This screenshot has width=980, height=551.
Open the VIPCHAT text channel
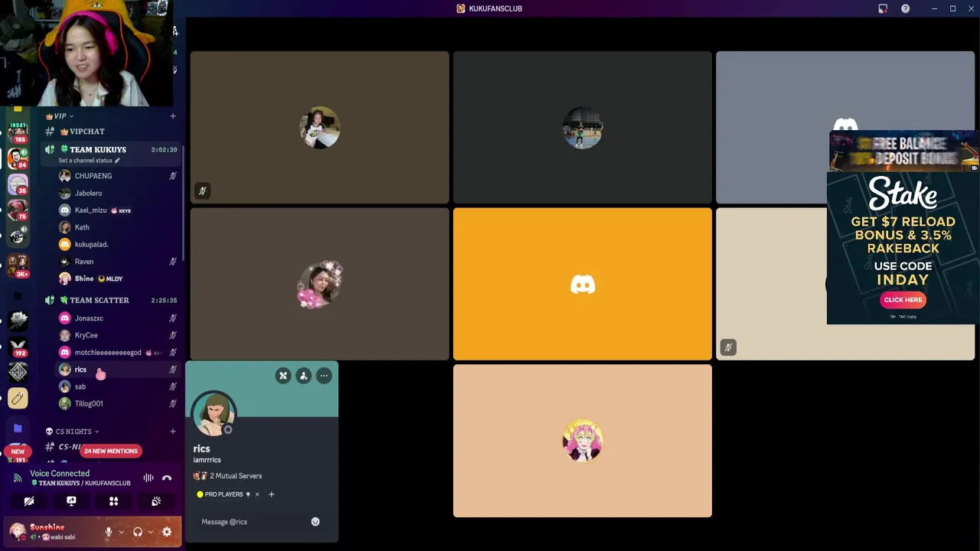tap(111, 132)
